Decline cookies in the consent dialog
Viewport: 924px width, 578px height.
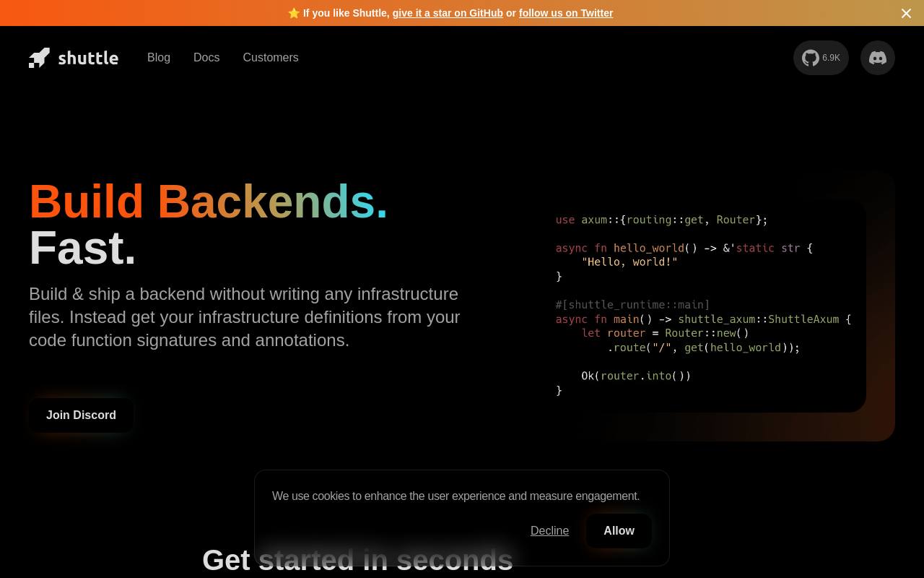[549, 531]
